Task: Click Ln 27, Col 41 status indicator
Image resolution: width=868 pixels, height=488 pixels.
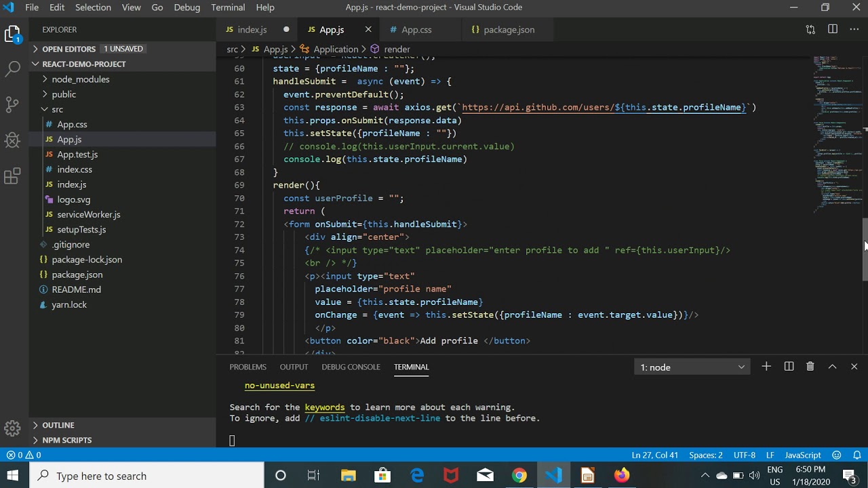Action: (x=654, y=455)
